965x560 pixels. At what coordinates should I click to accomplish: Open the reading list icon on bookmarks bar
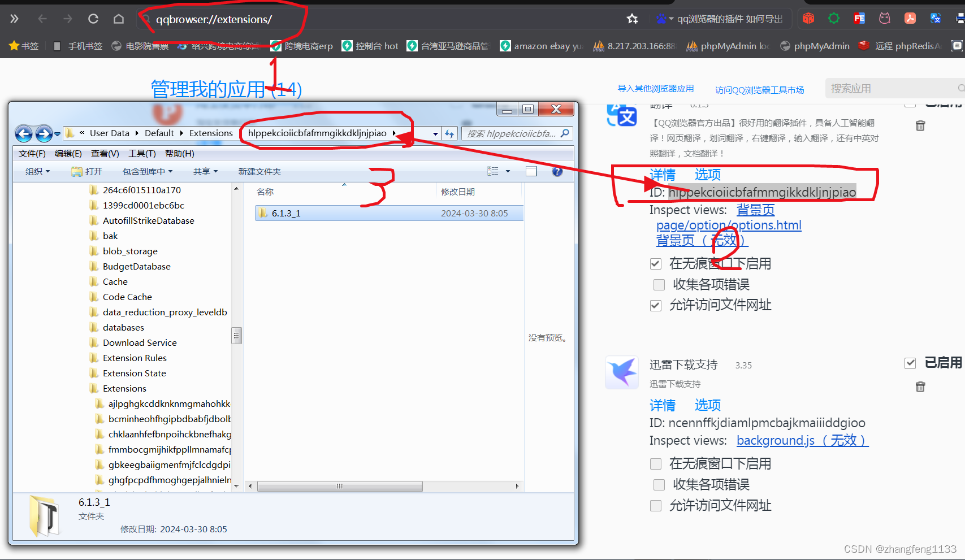(957, 46)
